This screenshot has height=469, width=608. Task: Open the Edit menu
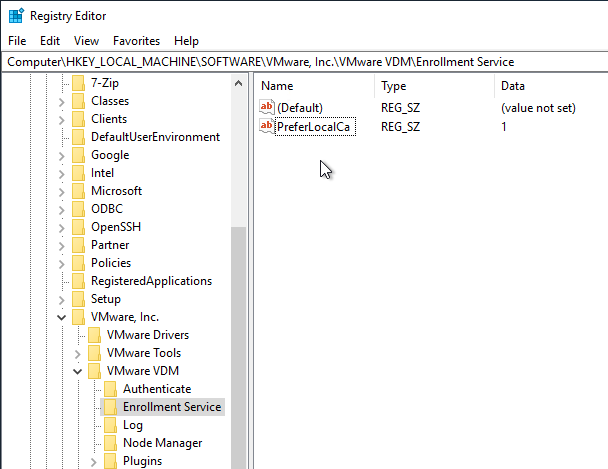pos(50,41)
